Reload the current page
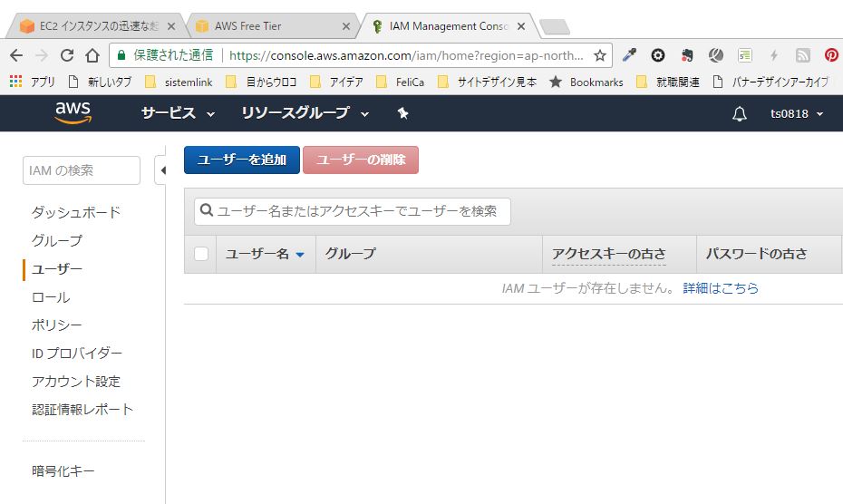 click(67, 55)
